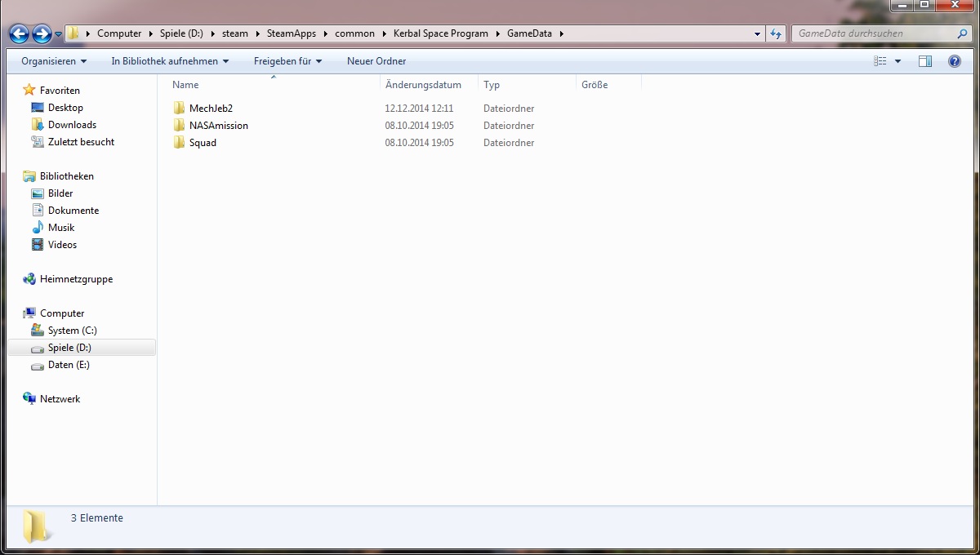Click the Forward navigation arrow button

coord(41,33)
